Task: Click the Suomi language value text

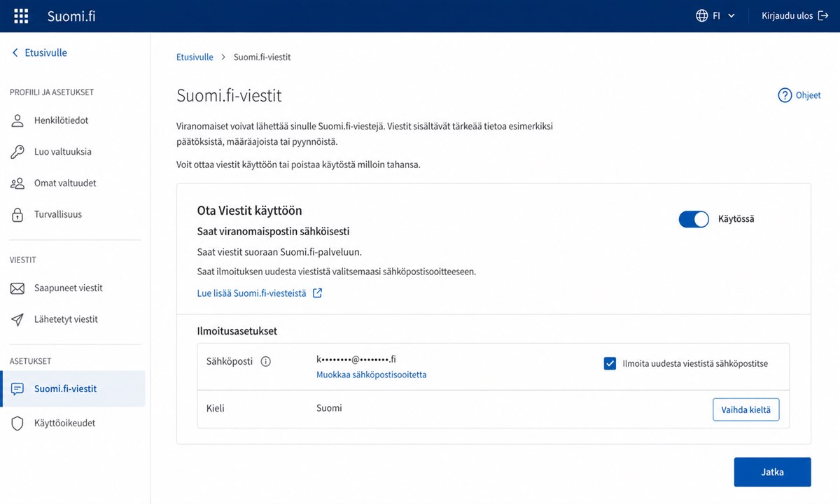Action: (329, 408)
